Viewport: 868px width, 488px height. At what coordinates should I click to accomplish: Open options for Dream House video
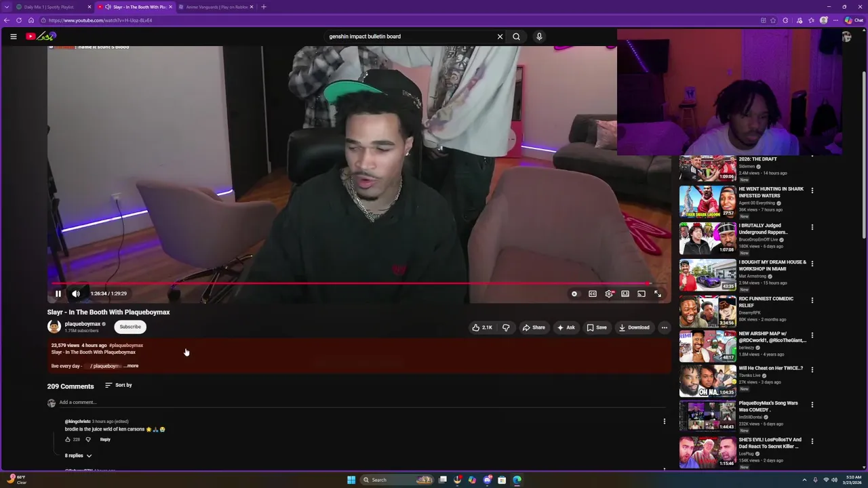[812, 264]
